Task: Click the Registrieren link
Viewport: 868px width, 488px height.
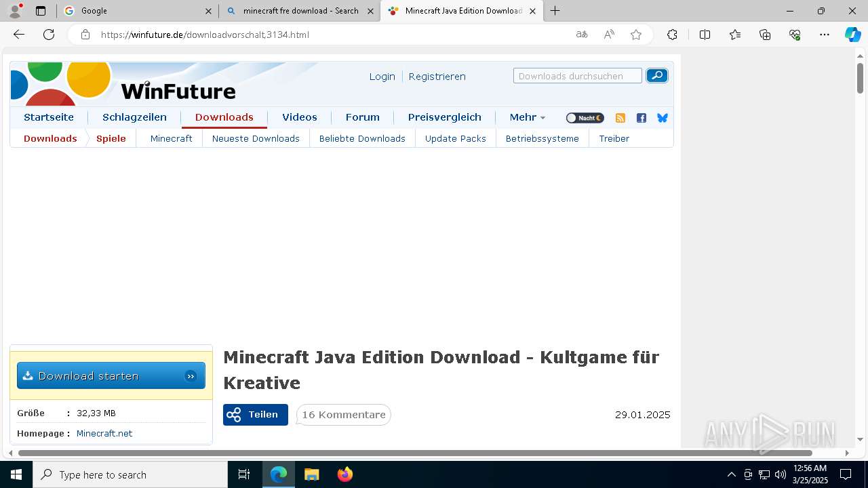Action: [437, 77]
